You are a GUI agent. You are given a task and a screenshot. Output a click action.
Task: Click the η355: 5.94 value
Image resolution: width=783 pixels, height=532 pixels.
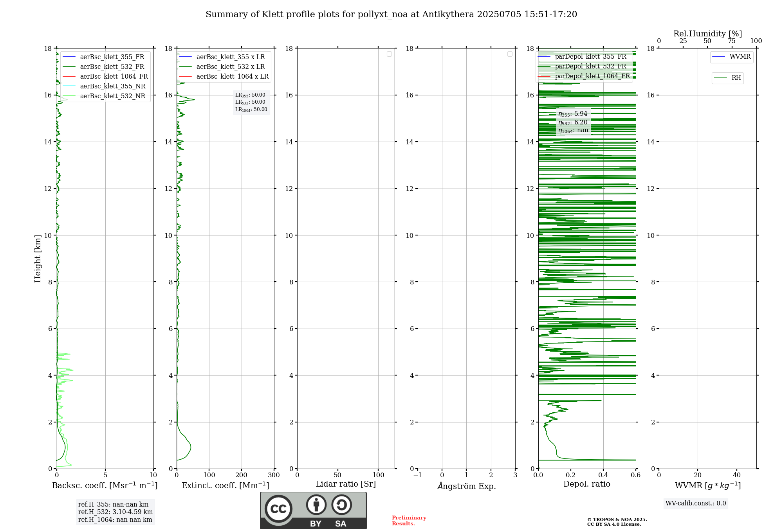(x=573, y=114)
